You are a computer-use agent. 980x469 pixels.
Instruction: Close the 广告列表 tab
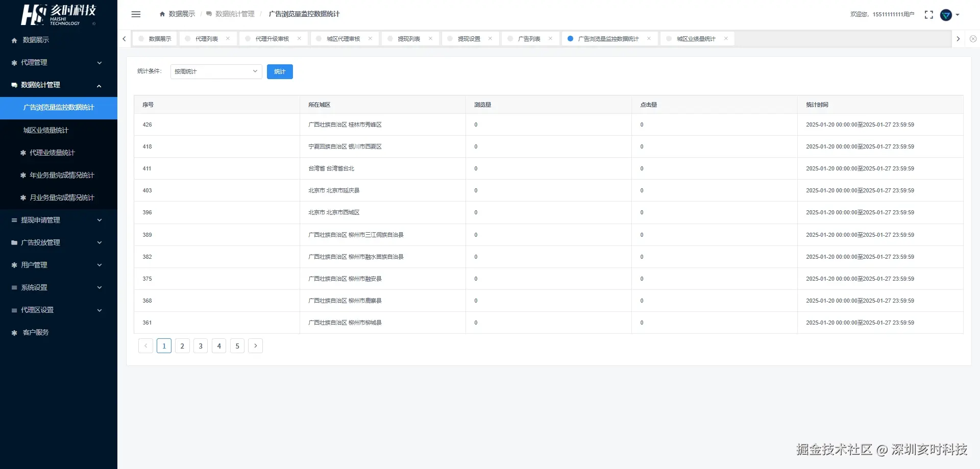coord(550,39)
